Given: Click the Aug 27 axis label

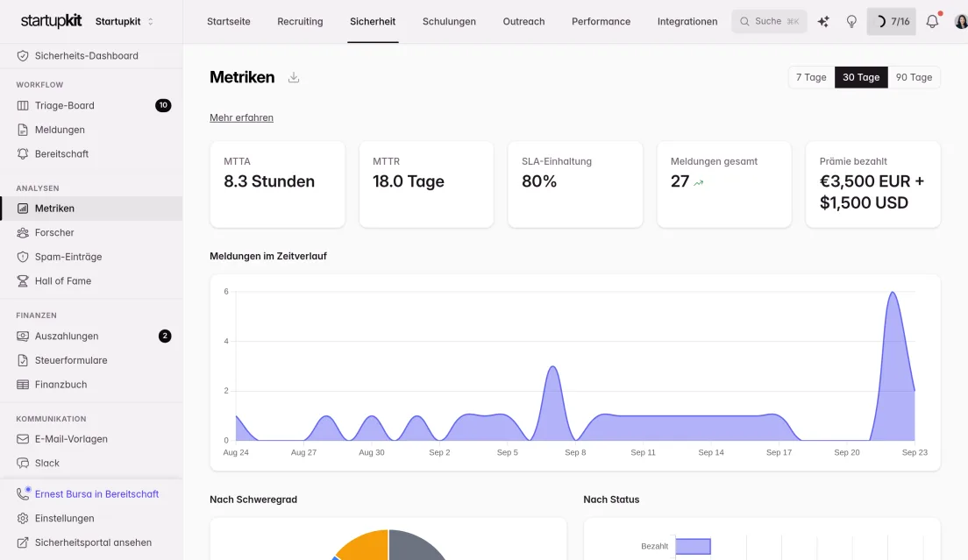Looking at the screenshot, I should tap(303, 453).
